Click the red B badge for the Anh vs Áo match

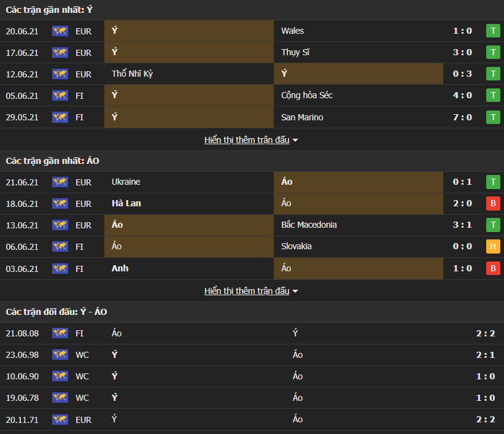[492, 268]
